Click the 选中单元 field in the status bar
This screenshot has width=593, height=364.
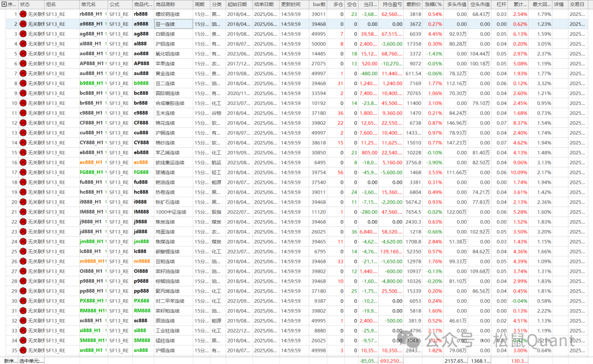(32, 361)
